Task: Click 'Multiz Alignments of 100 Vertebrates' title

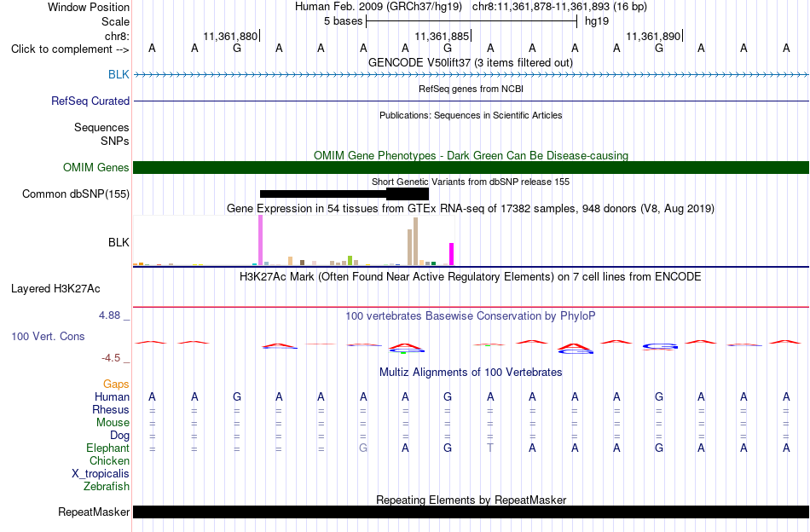Action: (471, 372)
